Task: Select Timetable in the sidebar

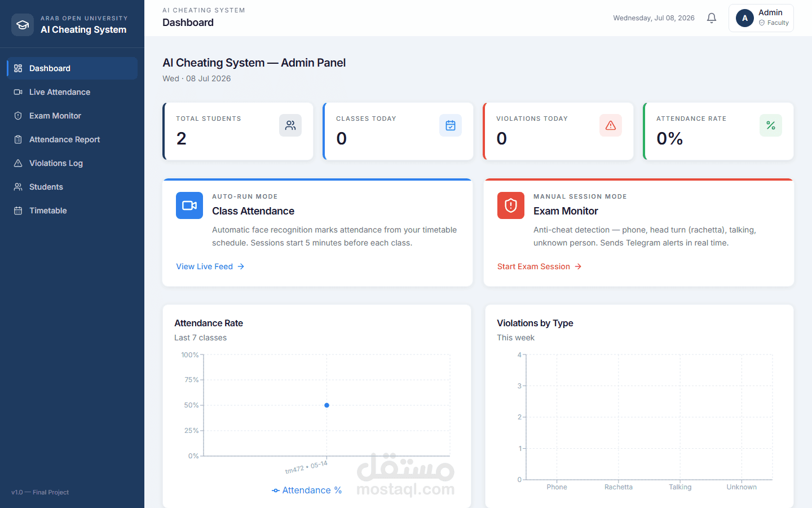Action: (x=72, y=211)
